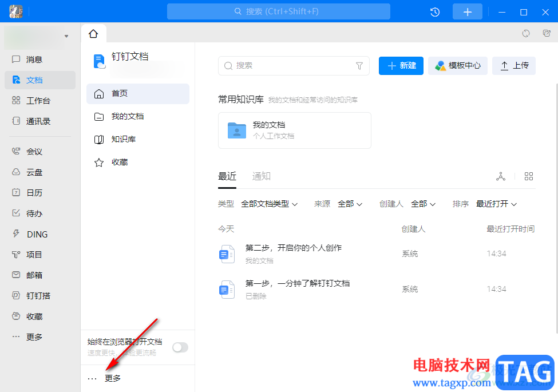Click the vertical scrollbar on the right
558x392 pixels.
[x=556, y=208]
